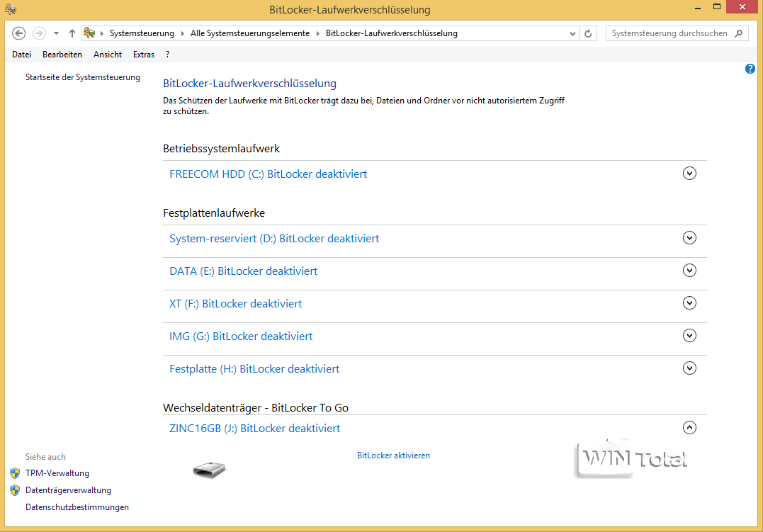Click BitLocker-Laufwerkverschlüsselung breadcrumb segment
Screen dimensions: 763x532
pyautogui.click(x=392, y=33)
